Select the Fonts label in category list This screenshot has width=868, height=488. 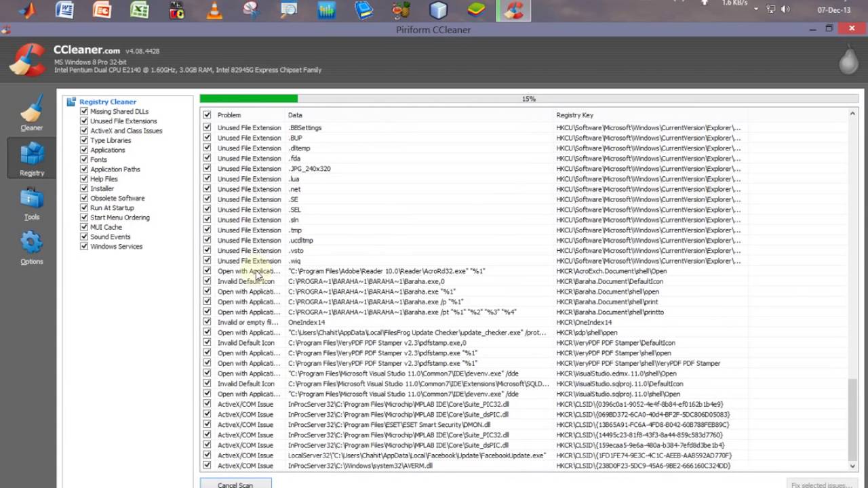coord(99,160)
